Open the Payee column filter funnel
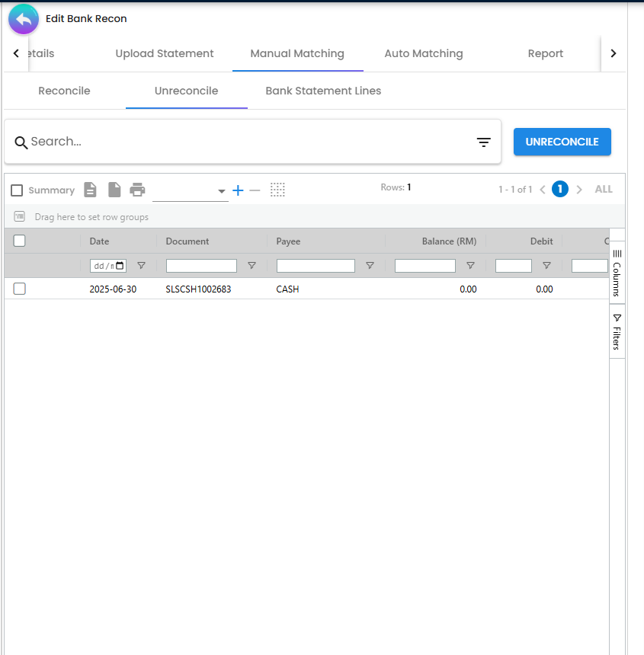Image resolution: width=644 pixels, height=655 pixels. [x=370, y=266]
